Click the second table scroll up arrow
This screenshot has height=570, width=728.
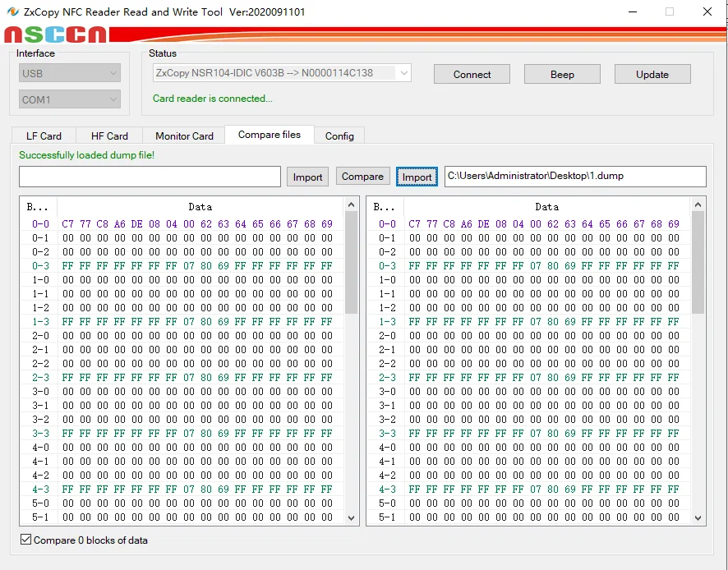tap(698, 205)
